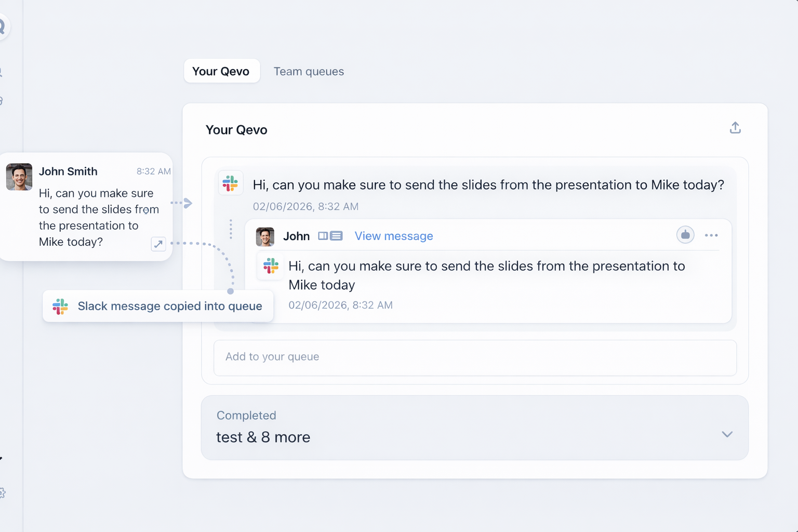This screenshot has height=532, width=798.
Task: Click the thumbs-up reaction on John's message
Action: click(x=685, y=235)
